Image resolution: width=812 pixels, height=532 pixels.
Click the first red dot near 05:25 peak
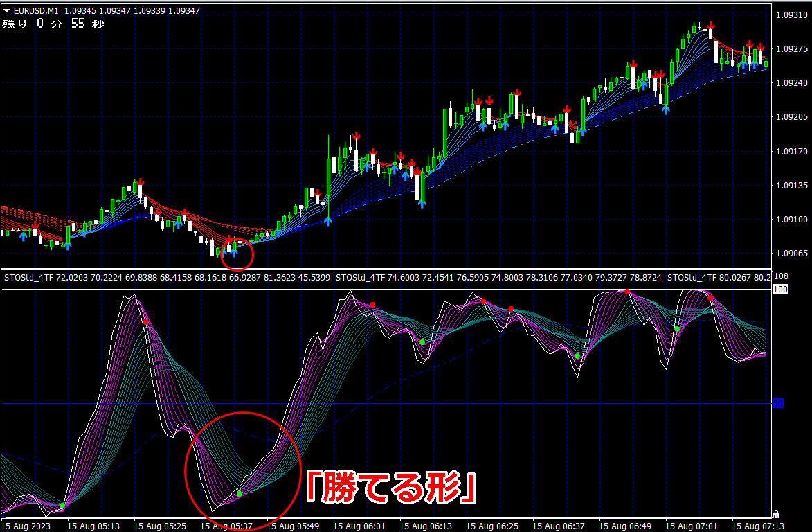coord(146,323)
